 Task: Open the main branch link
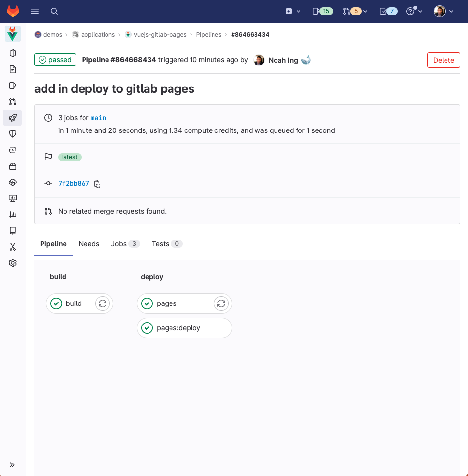tap(98, 117)
